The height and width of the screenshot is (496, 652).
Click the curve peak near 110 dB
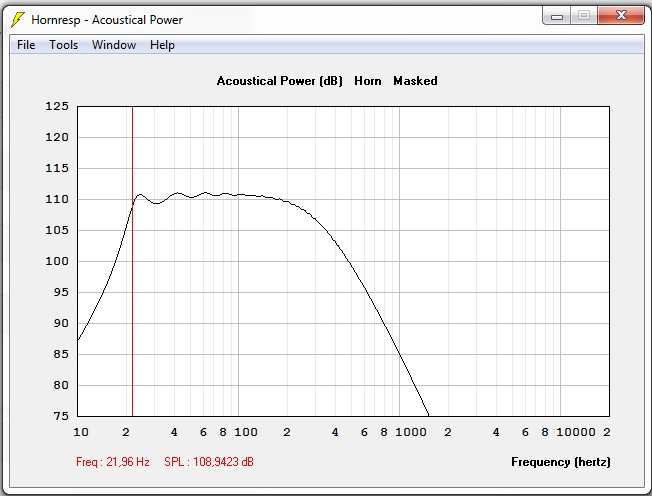pos(140,195)
